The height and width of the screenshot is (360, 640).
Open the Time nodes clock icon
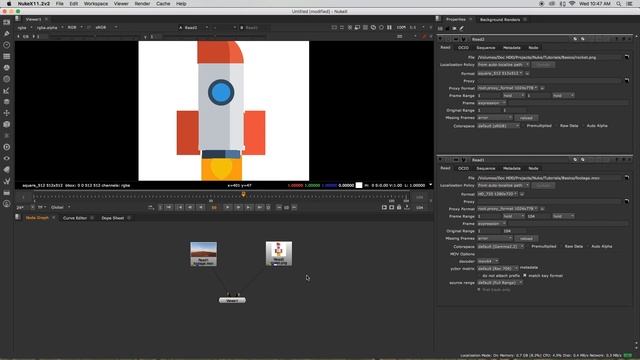point(7,45)
